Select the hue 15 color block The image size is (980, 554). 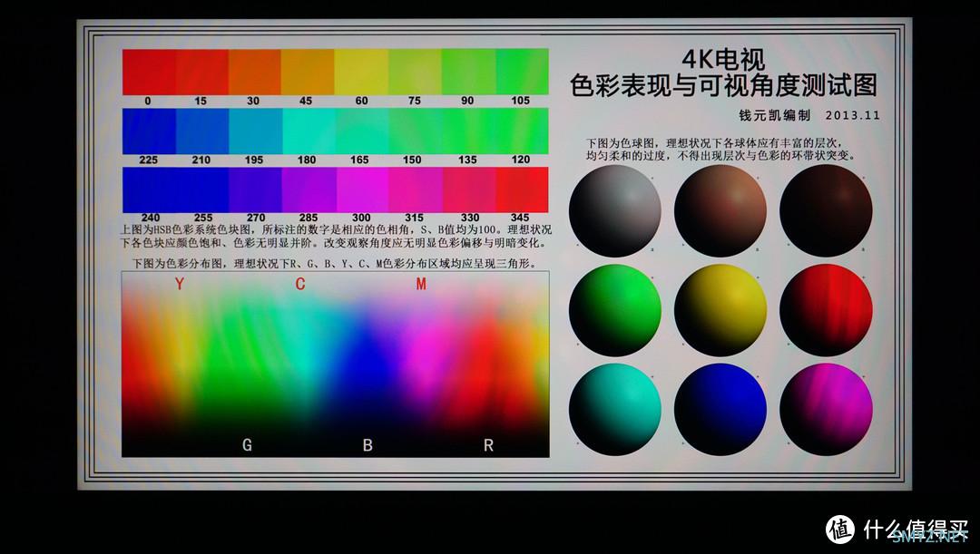[x=201, y=73]
